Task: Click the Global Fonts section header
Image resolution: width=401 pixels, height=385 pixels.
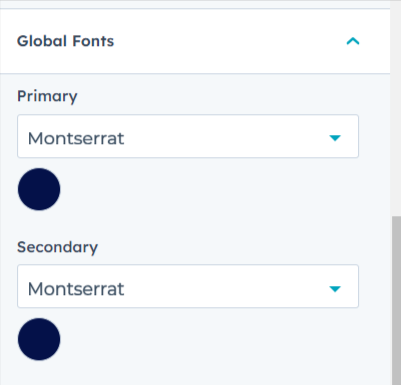Action: click(x=195, y=41)
